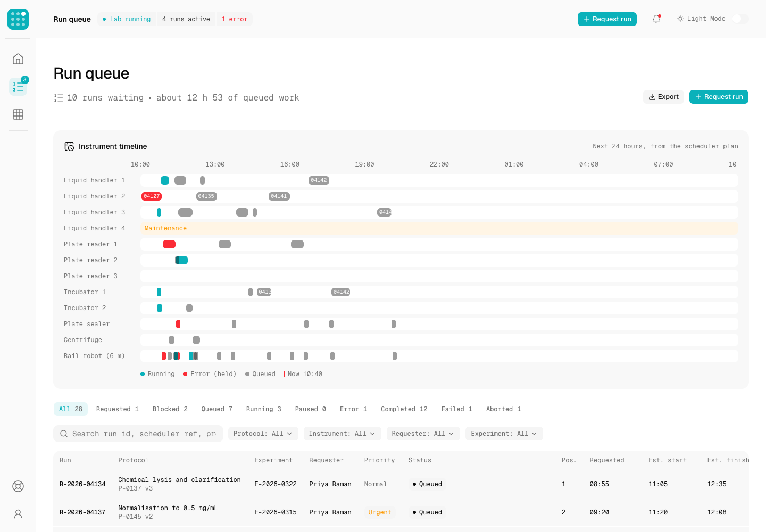
Task: Switch to the Running 3 tab
Action: [x=264, y=409]
